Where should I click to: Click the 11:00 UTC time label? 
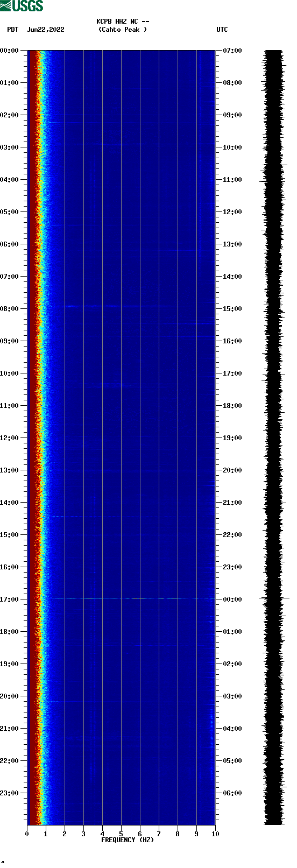(x=232, y=180)
